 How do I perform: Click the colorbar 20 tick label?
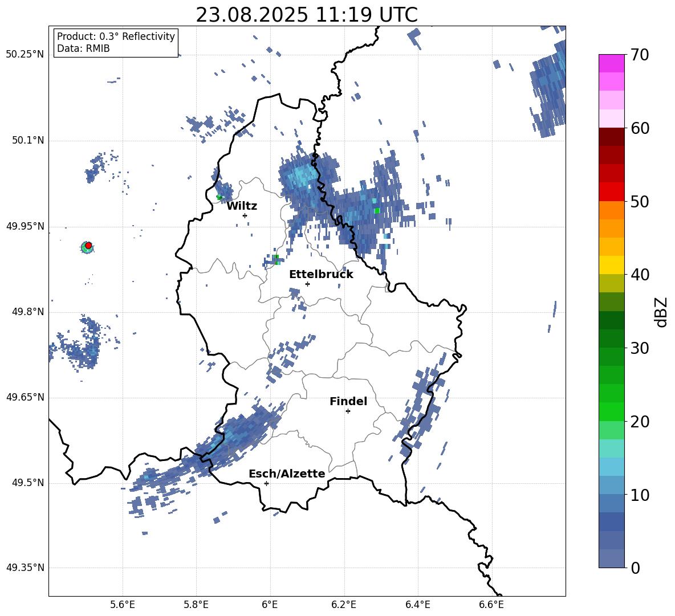point(640,422)
